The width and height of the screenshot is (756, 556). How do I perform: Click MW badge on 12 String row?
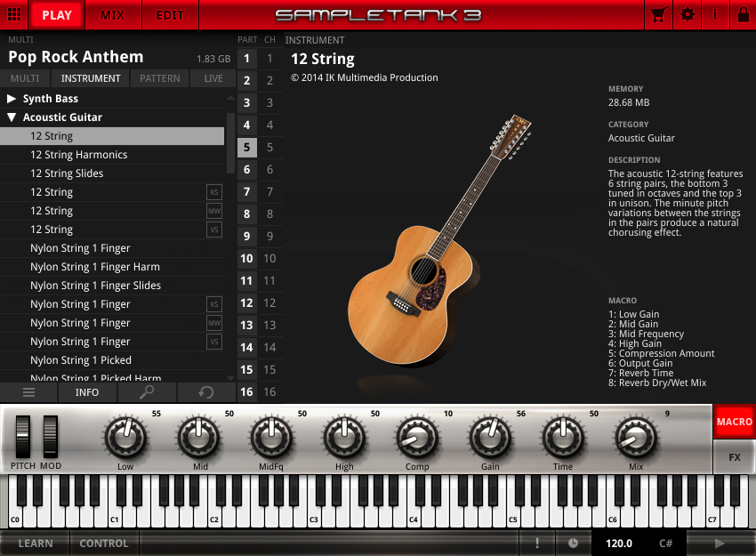[214, 211]
